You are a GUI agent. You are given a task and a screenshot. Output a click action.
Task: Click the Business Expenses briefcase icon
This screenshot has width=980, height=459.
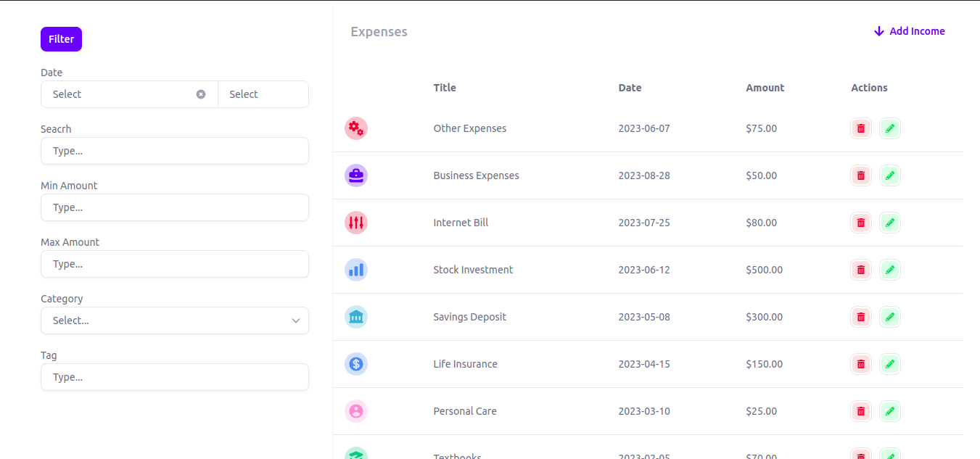(356, 175)
